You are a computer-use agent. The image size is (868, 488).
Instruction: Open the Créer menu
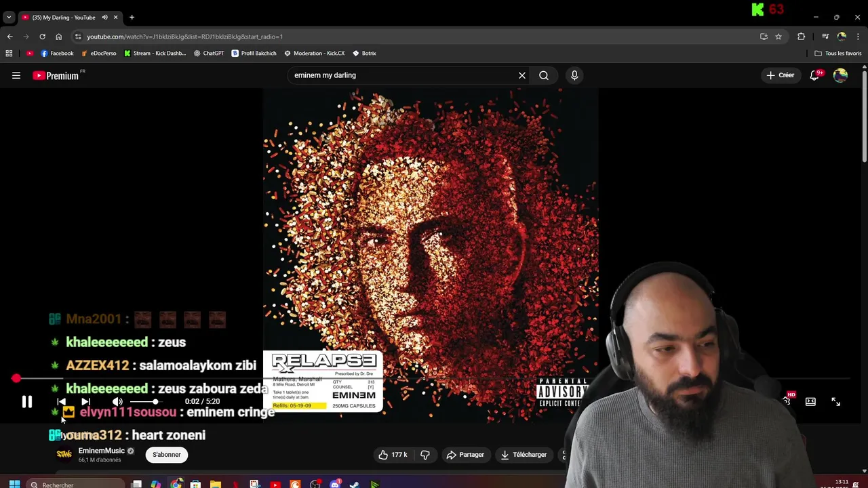781,75
